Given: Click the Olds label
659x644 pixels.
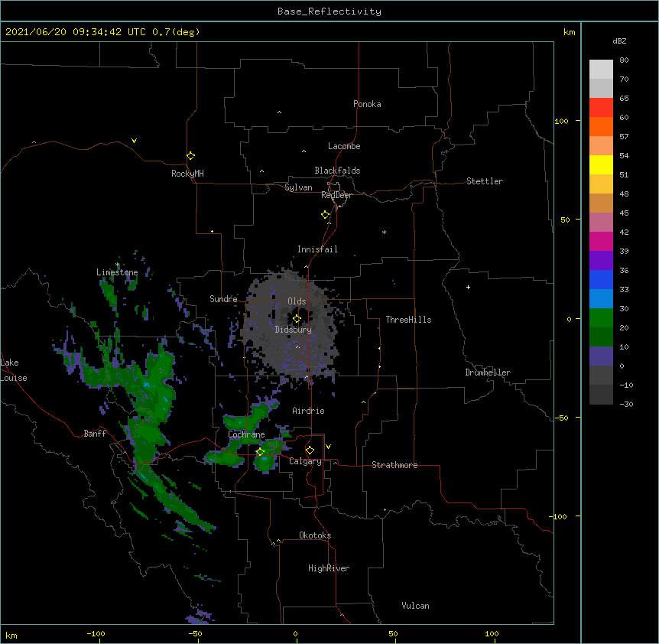Looking at the screenshot, I should pos(297,301).
